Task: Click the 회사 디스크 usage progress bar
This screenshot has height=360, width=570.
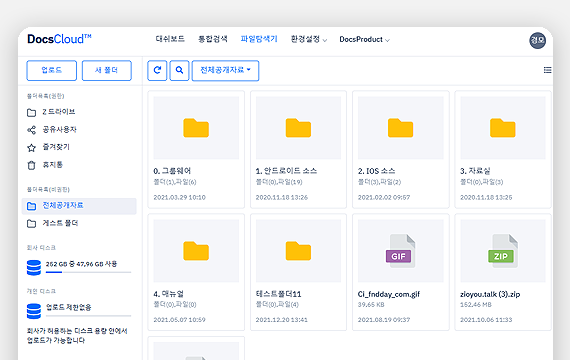Action: tap(88, 272)
